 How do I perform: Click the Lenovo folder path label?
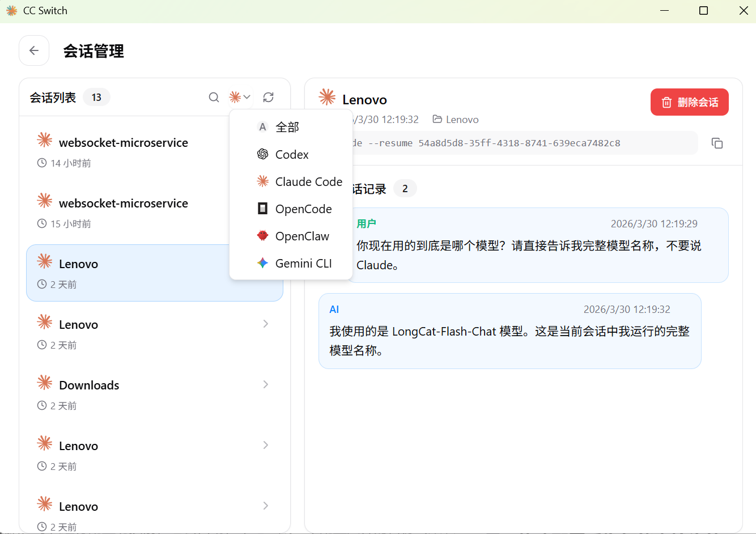coord(456,120)
